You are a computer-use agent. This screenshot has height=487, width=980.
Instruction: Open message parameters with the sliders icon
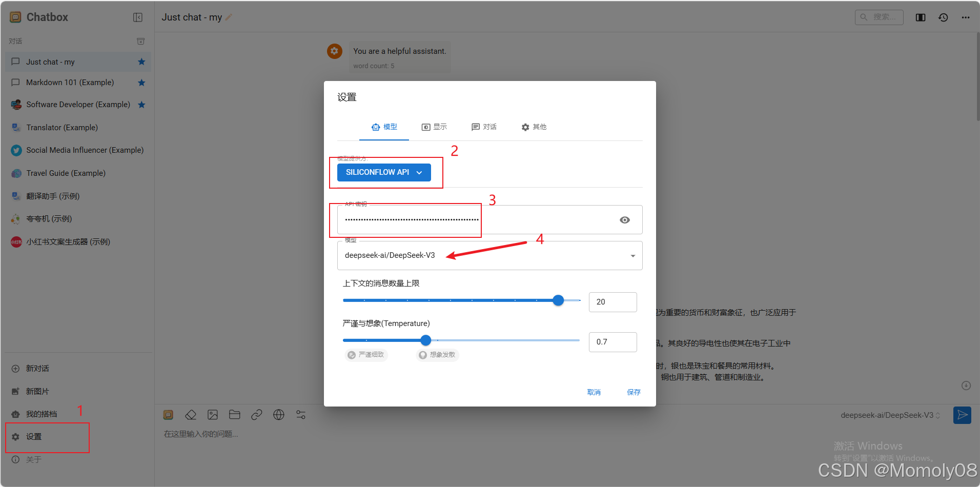point(301,415)
